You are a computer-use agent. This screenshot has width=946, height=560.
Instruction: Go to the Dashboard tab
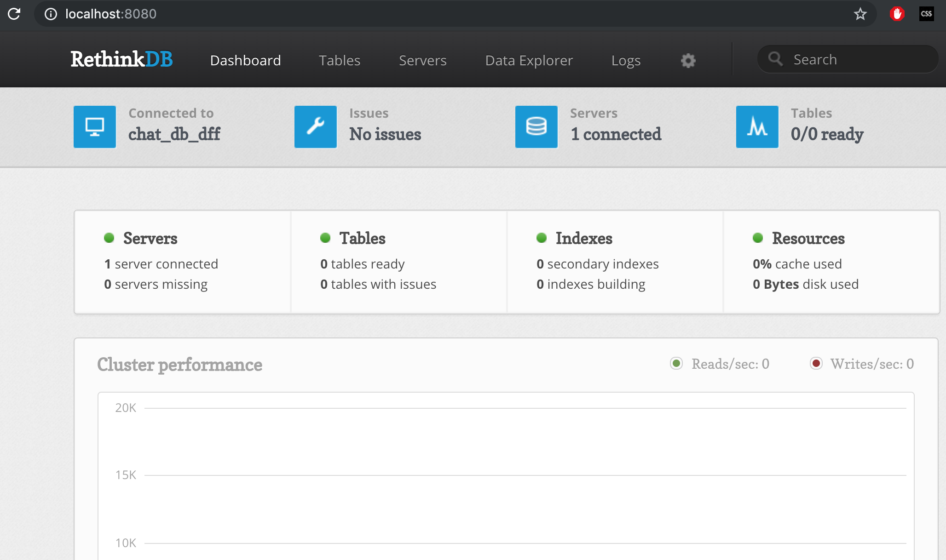tap(245, 60)
